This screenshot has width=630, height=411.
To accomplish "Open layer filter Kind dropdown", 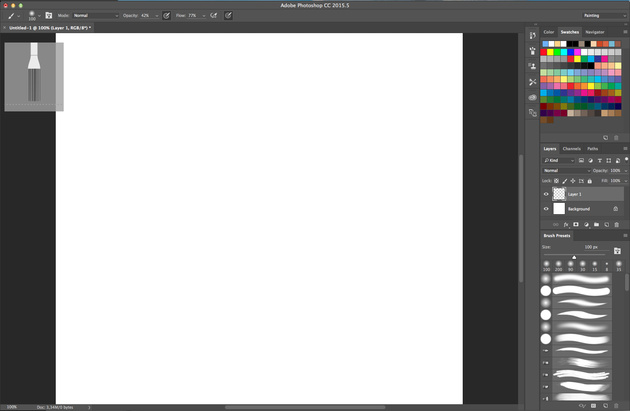I will (x=558, y=160).
